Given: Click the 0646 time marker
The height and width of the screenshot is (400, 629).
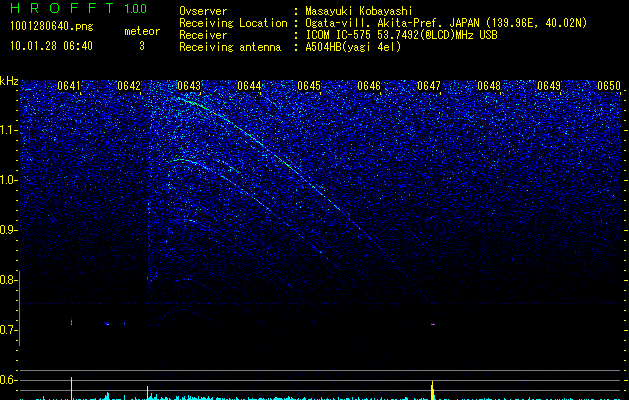Looking at the screenshot, I should point(369,86).
